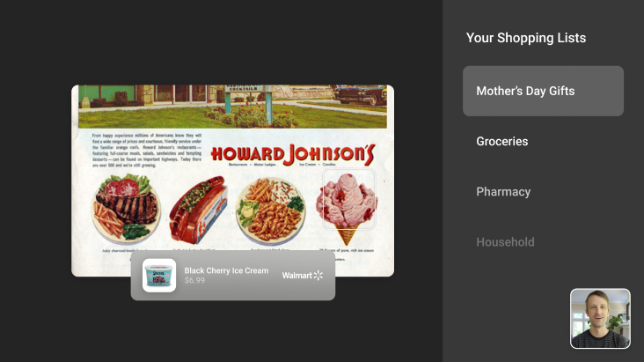Click the Black Cherry Ice Cream title
Image resolution: width=644 pixels, height=362 pixels.
click(x=226, y=270)
